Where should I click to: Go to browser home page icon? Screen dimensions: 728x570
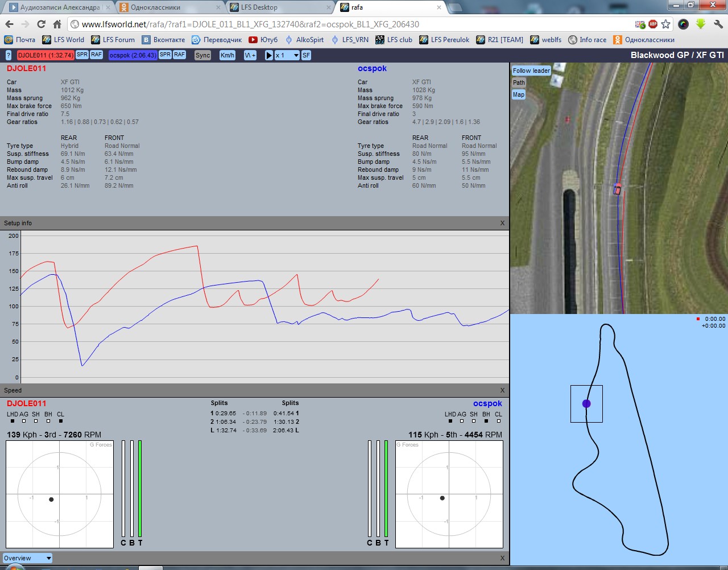(x=57, y=24)
